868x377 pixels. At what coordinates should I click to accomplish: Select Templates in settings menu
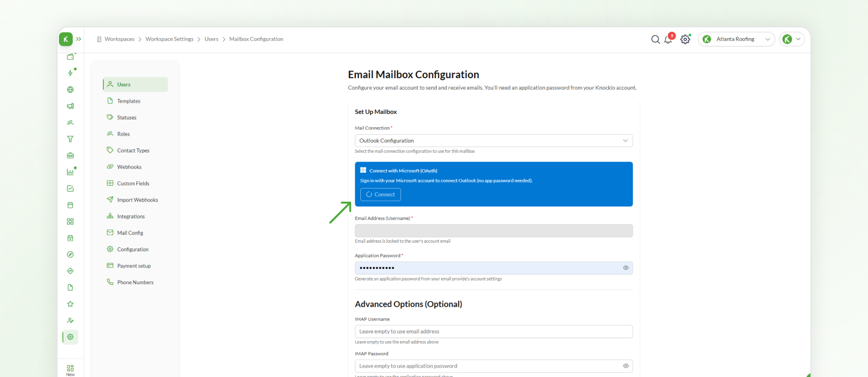click(x=135, y=101)
